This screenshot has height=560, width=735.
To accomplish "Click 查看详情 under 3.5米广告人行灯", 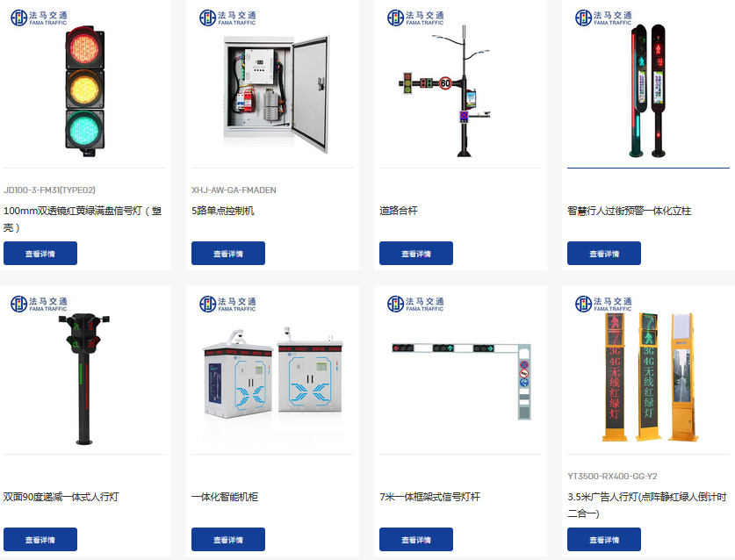I will tap(604, 540).
